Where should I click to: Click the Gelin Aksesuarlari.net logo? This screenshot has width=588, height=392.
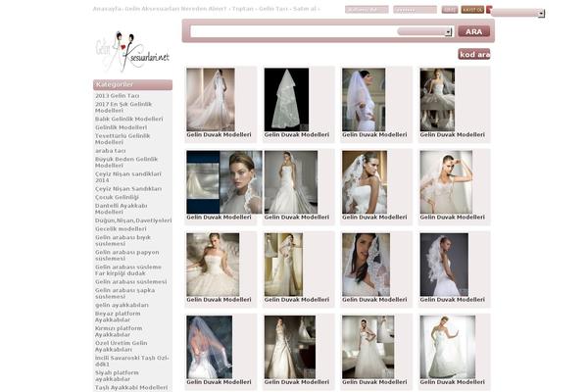132,52
